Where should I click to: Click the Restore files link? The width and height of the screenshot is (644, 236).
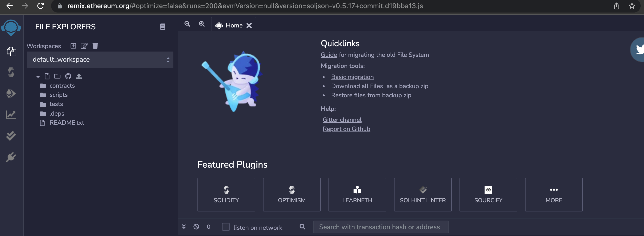tap(348, 95)
